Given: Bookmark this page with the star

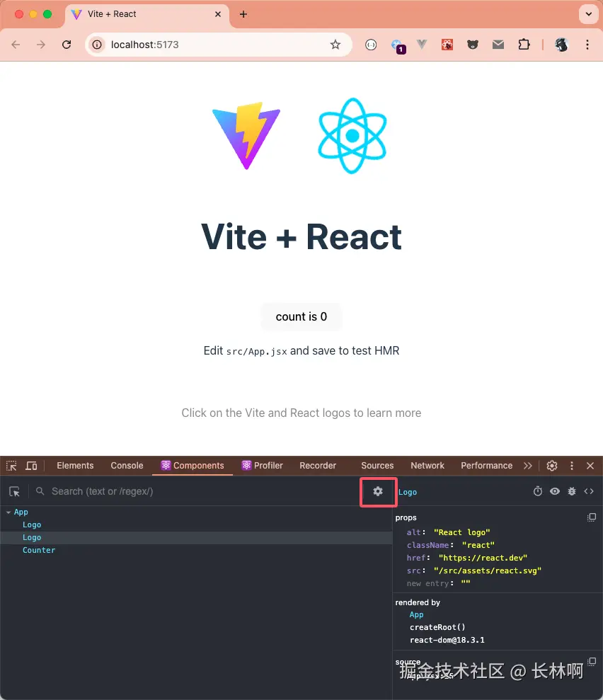Looking at the screenshot, I should coord(335,45).
